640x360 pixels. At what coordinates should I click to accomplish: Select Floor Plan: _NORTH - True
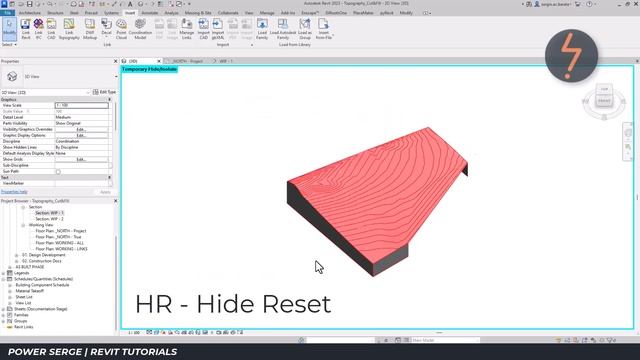point(58,237)
